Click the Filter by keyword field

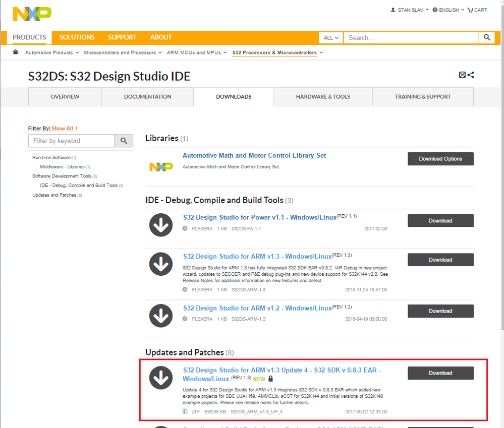point(71,141)
